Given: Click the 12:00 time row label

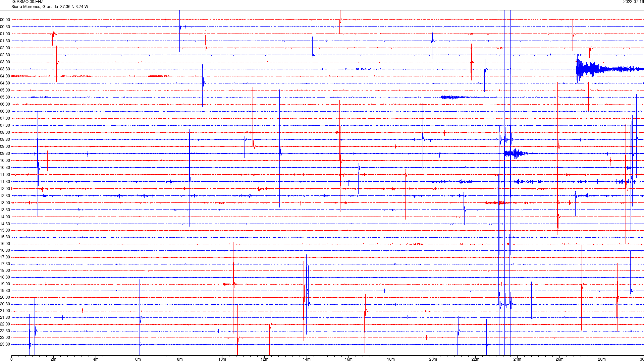Looking at the screenshot, I should coord(5,189).
